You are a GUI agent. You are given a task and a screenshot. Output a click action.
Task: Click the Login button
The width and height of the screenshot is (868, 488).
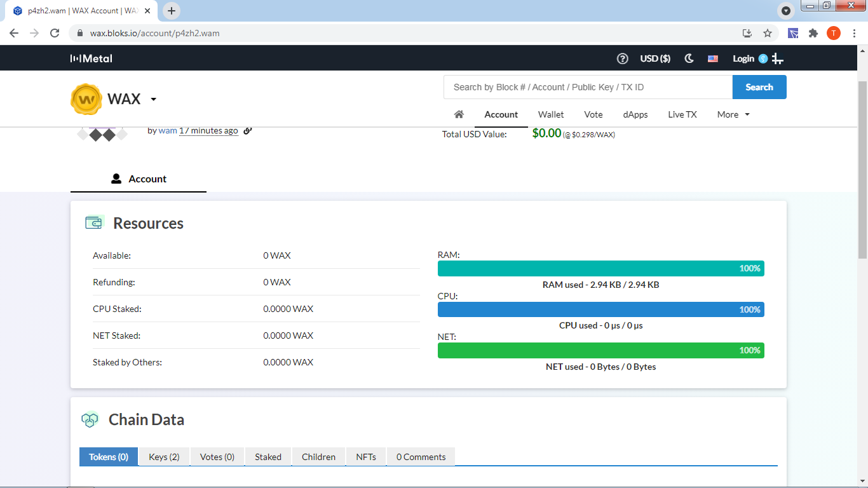coord(743,58)
